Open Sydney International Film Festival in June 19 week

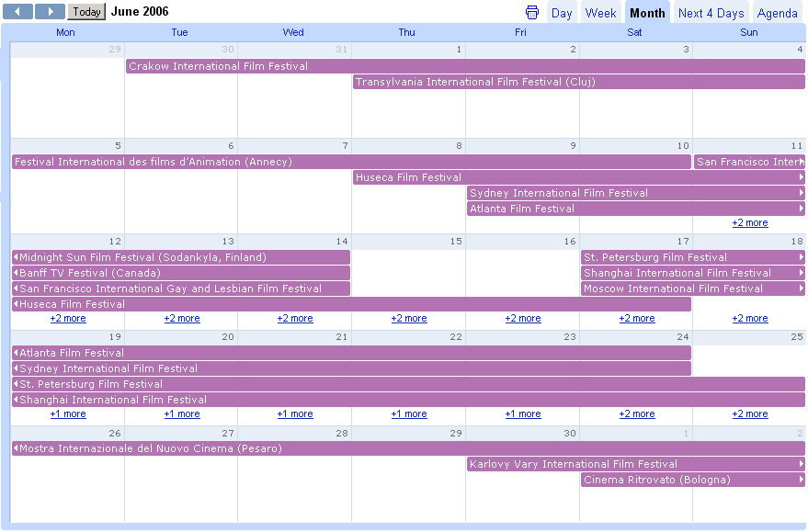click(351, 368)
